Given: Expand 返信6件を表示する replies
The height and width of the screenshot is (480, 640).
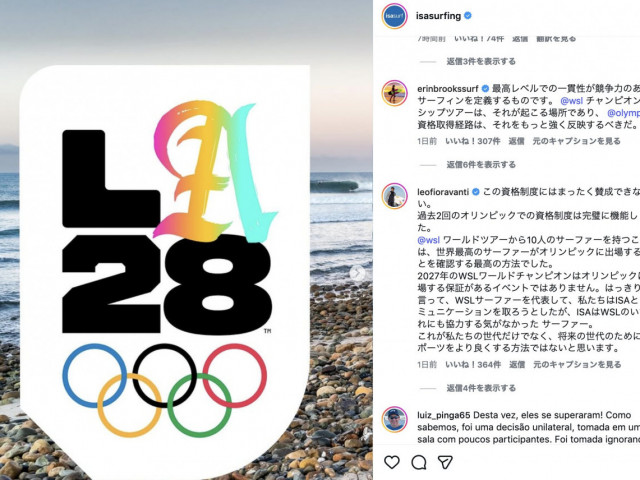Looking at the screenshot, I should pos(481,165).
